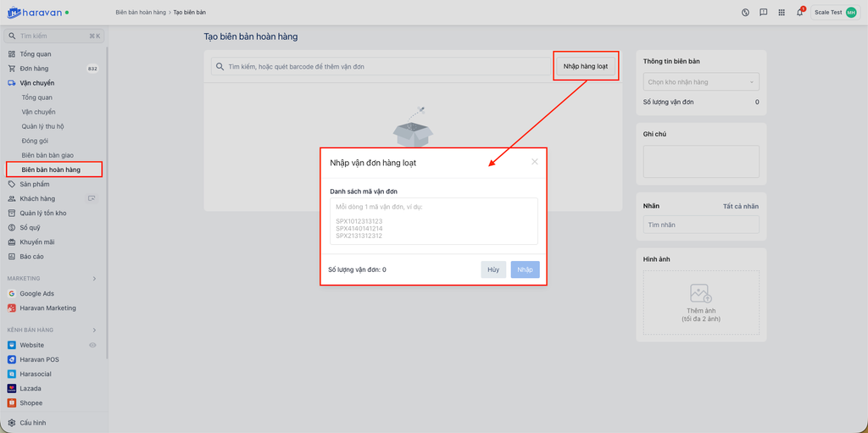Viewport: 868px width, 433px height.
Task: Click the activity clock icon in header
Action: point(745,13)
